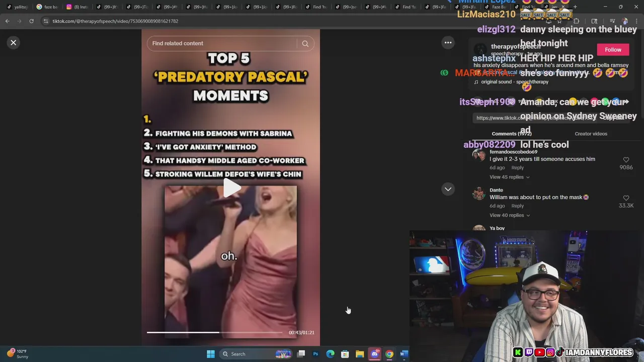
Task: Switch to the Google 'faze ba' tab
Action: (47, 7)
